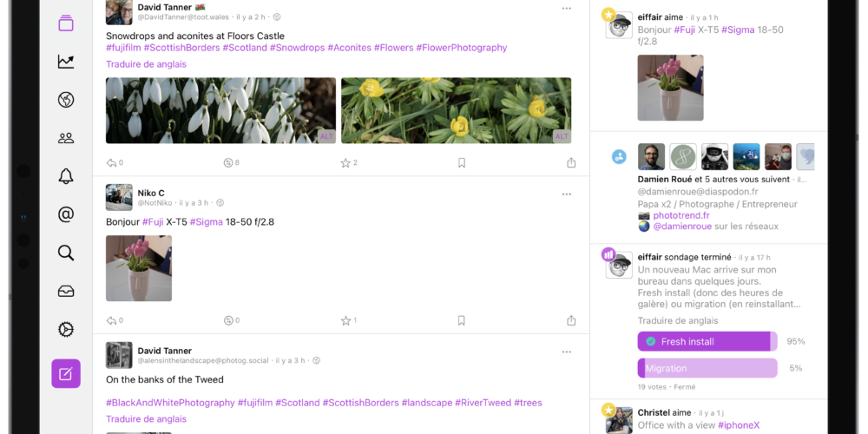Toggle bookmark on the Snowdrops post
868x434 pixels.
coord(462,163)
